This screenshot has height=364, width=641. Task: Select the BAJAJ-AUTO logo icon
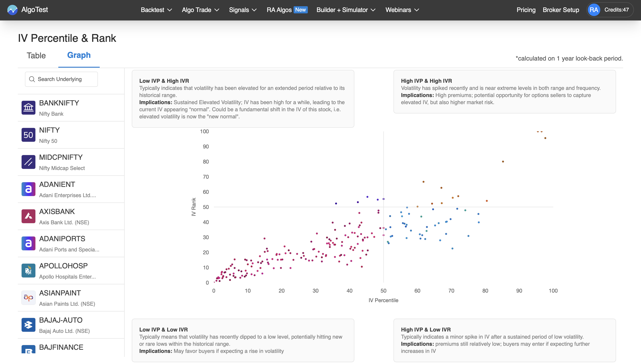[28, 325]
